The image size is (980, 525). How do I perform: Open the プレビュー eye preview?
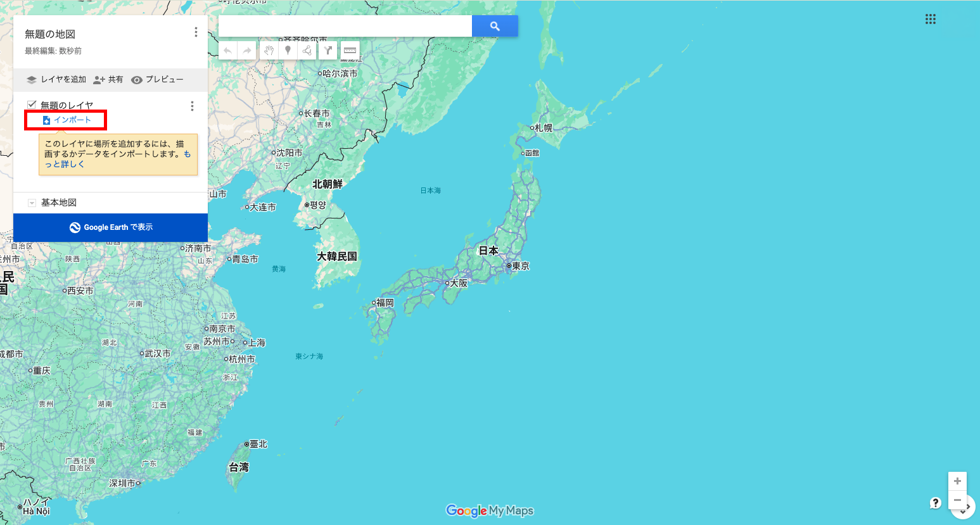(x=157, y=80)
